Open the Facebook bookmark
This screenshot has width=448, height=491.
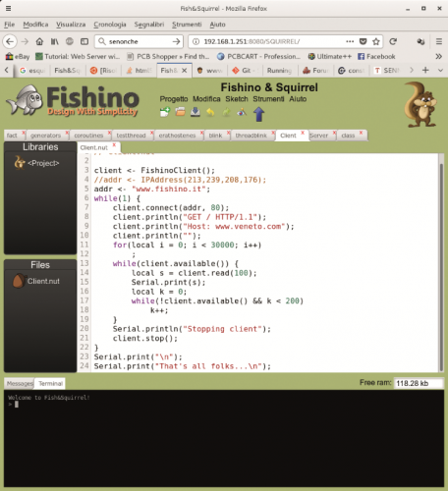coord(376,57)
